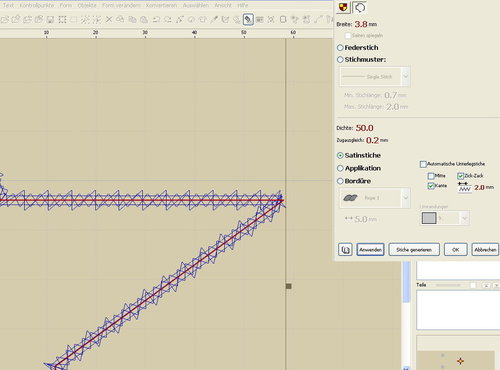
Task: Click the X delete icon in toolbar
Action: pyautogui.click(x=109, y=20)
